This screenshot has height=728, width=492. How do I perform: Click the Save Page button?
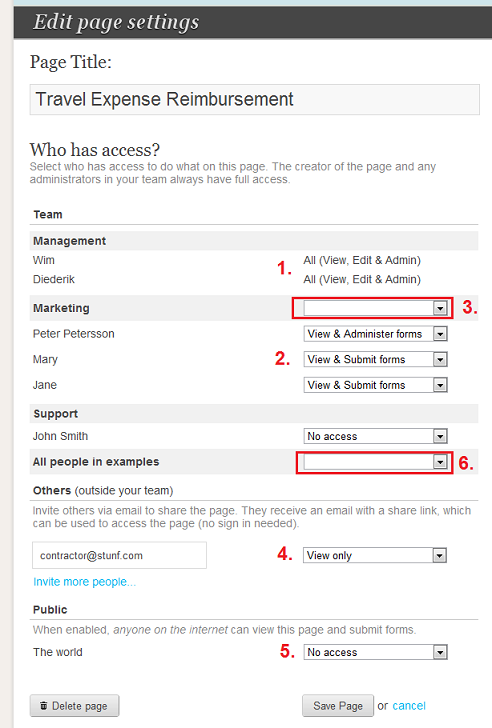[338, 706]
